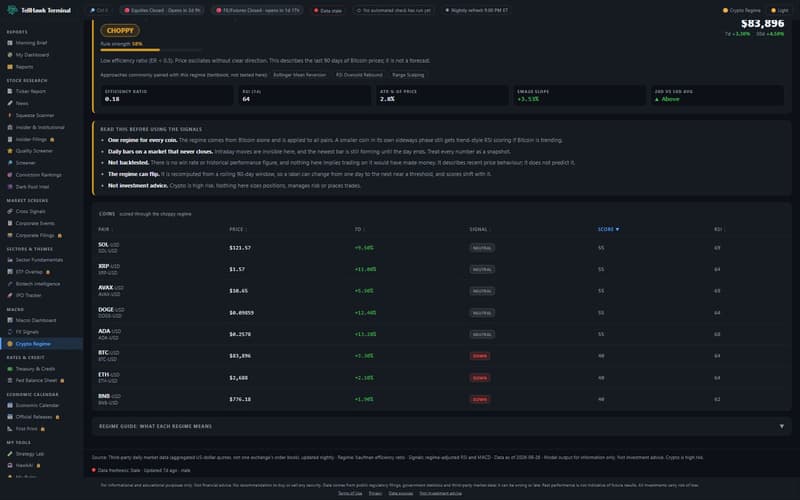Open Treasury & Credit icon
Screen dimensions: 800x500
(10, 368)
